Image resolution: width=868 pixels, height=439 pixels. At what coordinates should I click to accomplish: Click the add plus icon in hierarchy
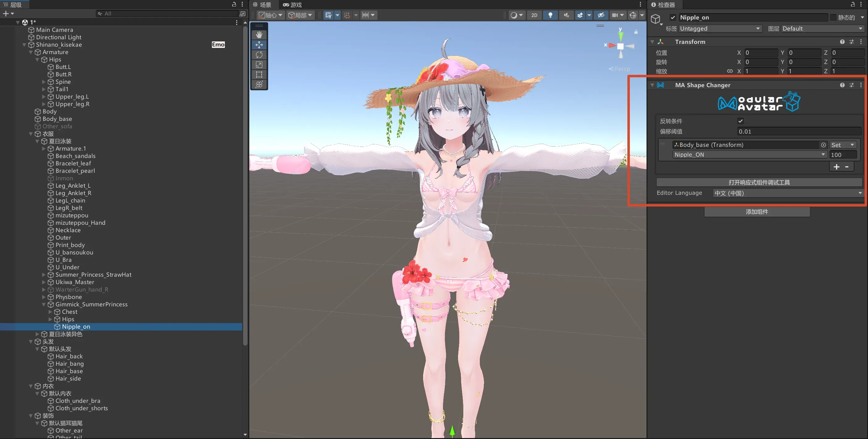[x=6, y=14]
